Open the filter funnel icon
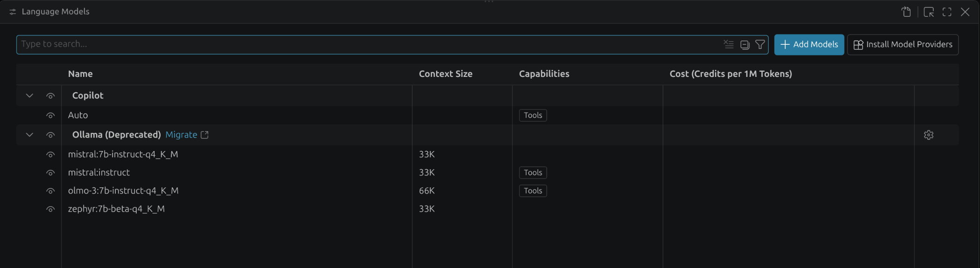 coord(760,44)
